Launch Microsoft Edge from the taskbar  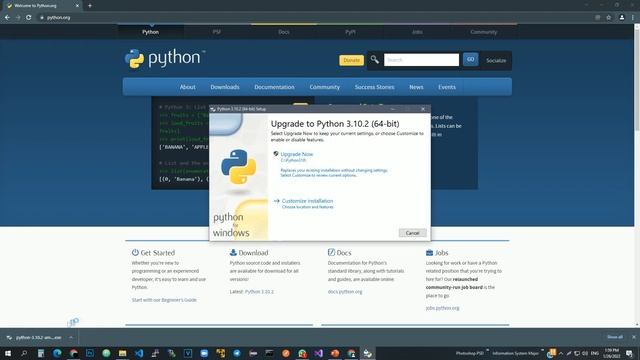click(x=57, y=353)
